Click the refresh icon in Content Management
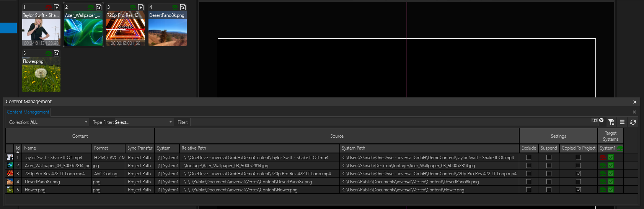The image size is (644, 209). pos(633,122)
